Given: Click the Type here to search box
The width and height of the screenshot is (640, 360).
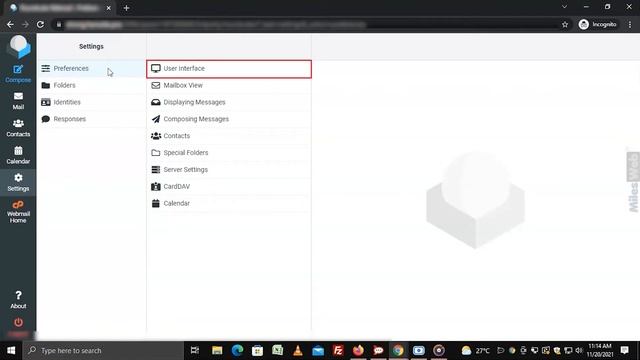Looking at the screenshot, I should tap(103, 350).
